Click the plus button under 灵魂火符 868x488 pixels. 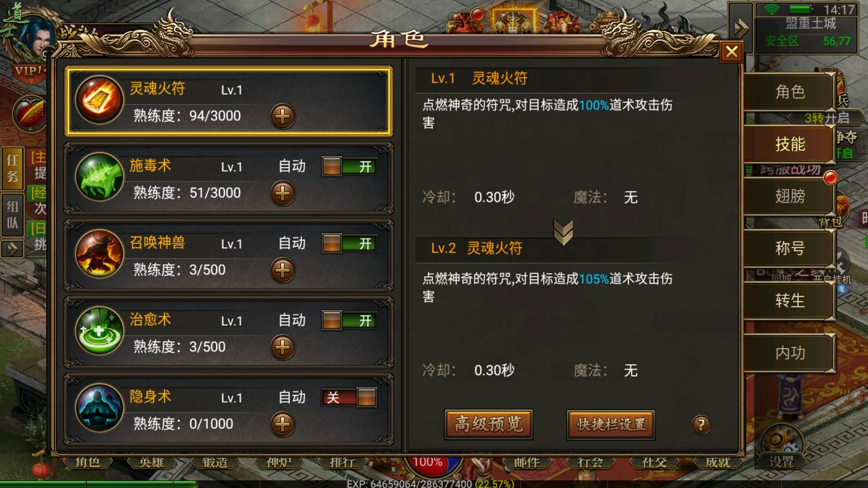point(283,117)
